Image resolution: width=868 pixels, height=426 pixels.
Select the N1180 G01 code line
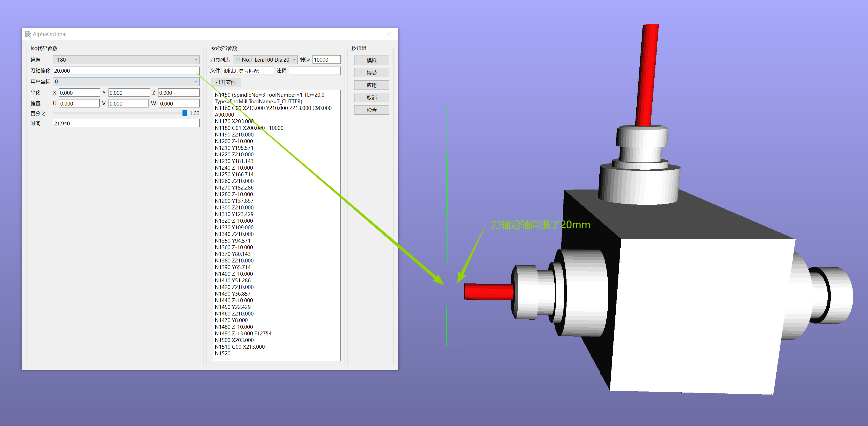(249, 128)
